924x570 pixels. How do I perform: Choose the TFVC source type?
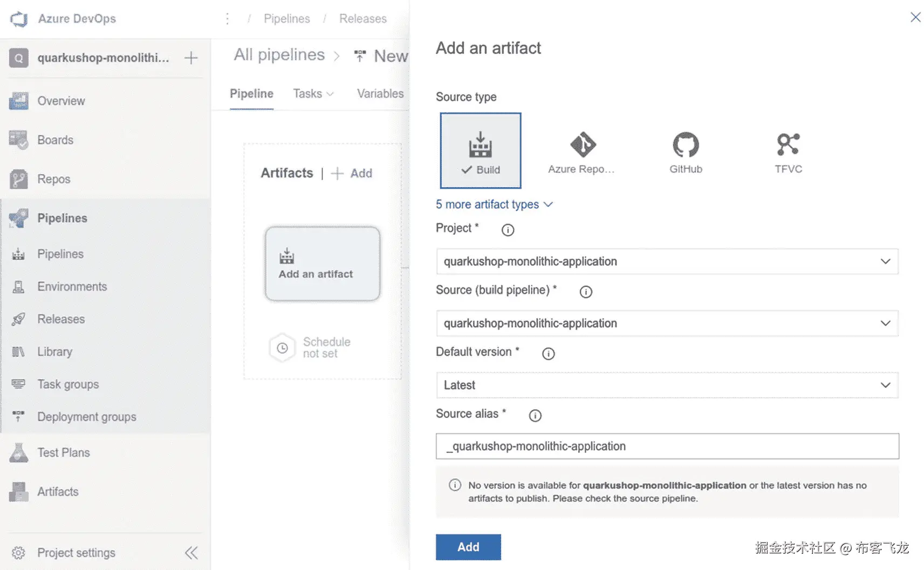788,152
